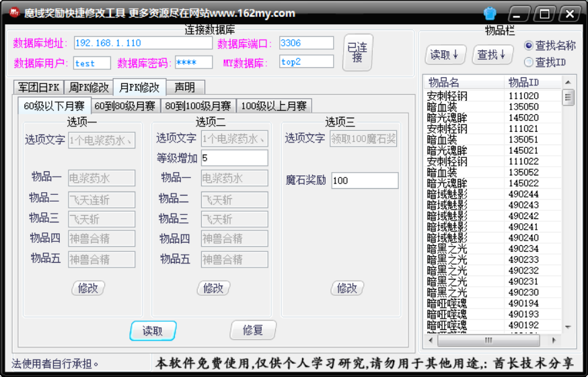Select the 查找名称 radio button
Image resolution: width=588 pixels, height=377 pixels.
(529, 46)
